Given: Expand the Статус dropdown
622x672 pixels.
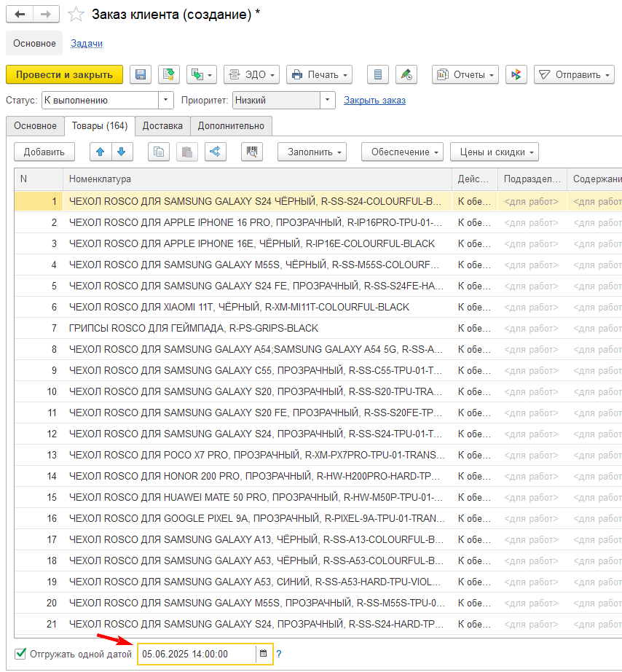Looking at the screenshot, I should coord(166,100).
